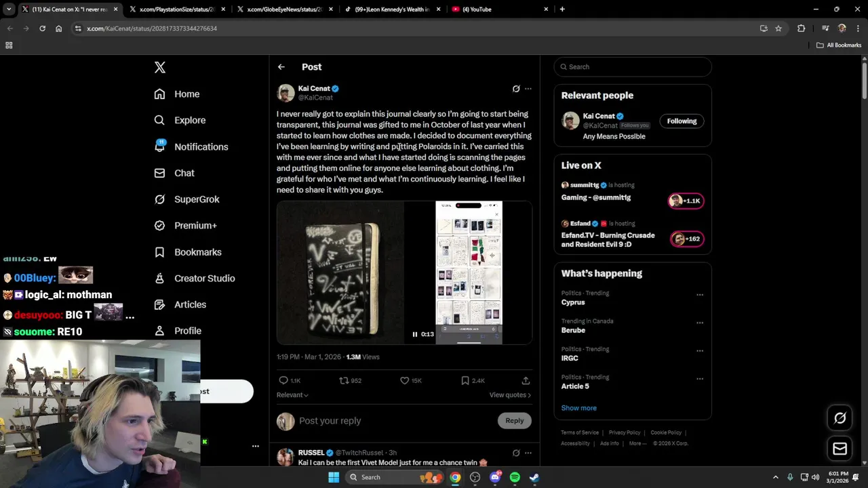This screenshot has height=488, width=868.
Task: Click the X Search box
Action: tap(633, 66)
